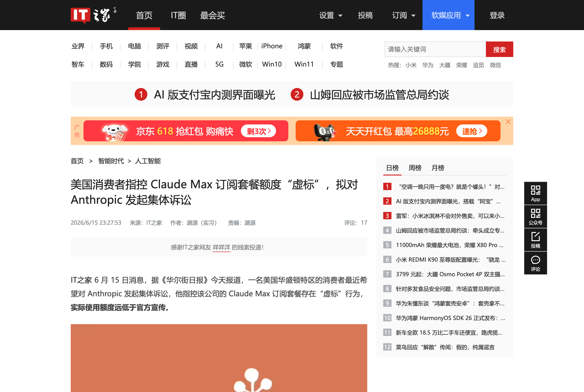Image resolution: width=584 pixels, height=392 pixels.
Task: Search hot keyword 追觅
Action: tap(478, 65)
